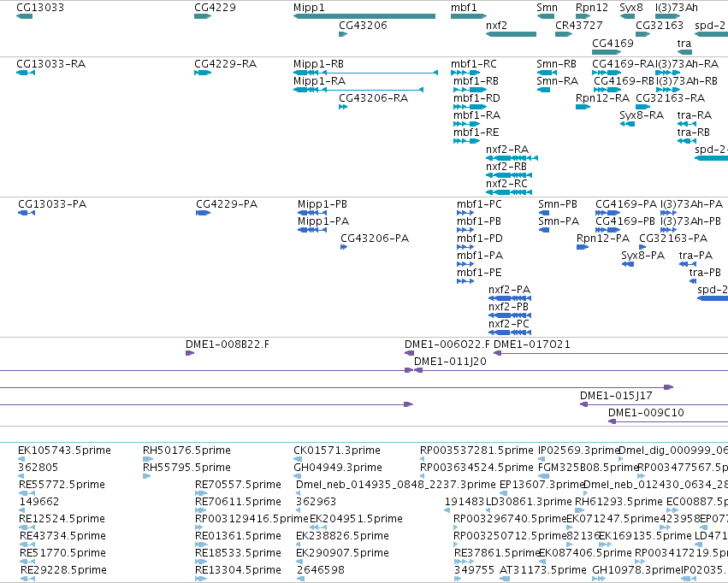Select the CG4169 gene bar in top track
This screenshot has height=583, width=728.
(607, 52)
